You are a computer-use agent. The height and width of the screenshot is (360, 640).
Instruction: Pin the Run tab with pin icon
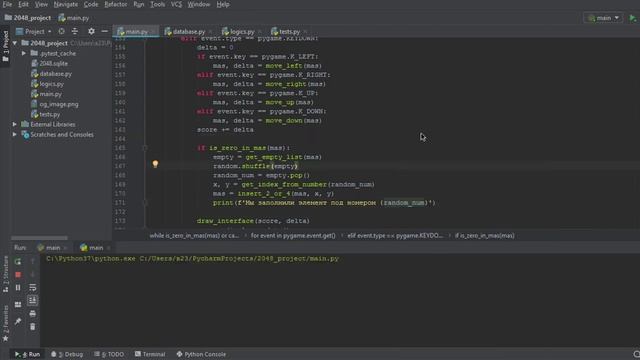tap(18, 322)
